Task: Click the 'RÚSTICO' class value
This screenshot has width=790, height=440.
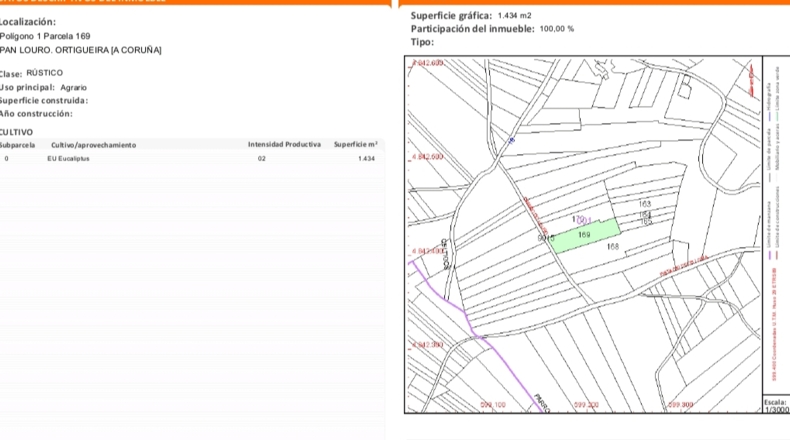Action: coord(44,73)
